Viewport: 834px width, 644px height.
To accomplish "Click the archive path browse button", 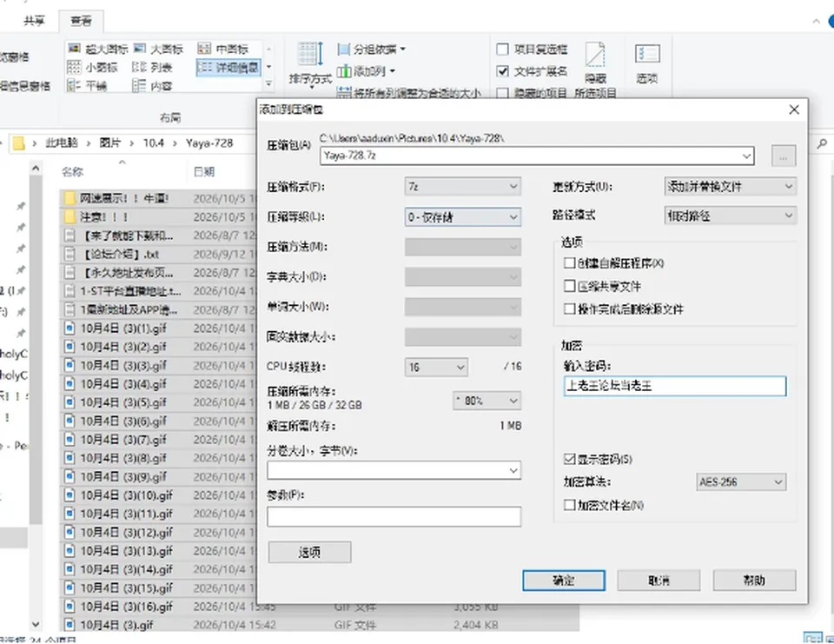I will tap(784, 156).
